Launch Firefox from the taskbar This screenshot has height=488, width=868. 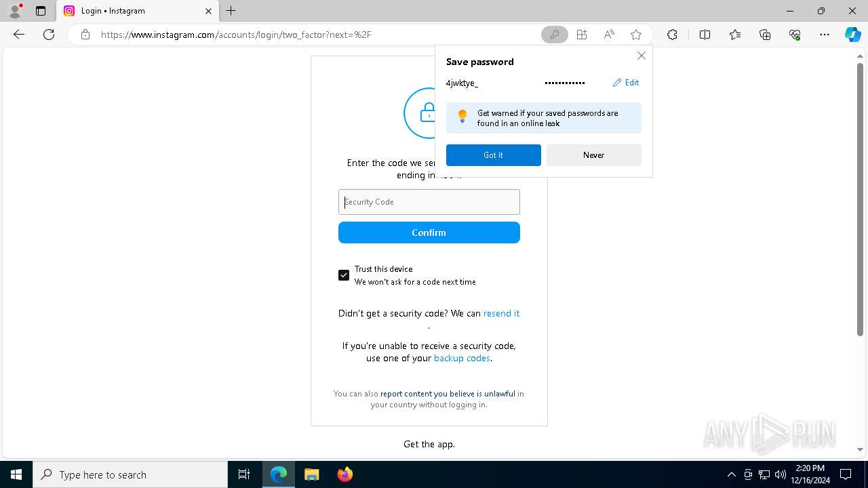point(345,474)
